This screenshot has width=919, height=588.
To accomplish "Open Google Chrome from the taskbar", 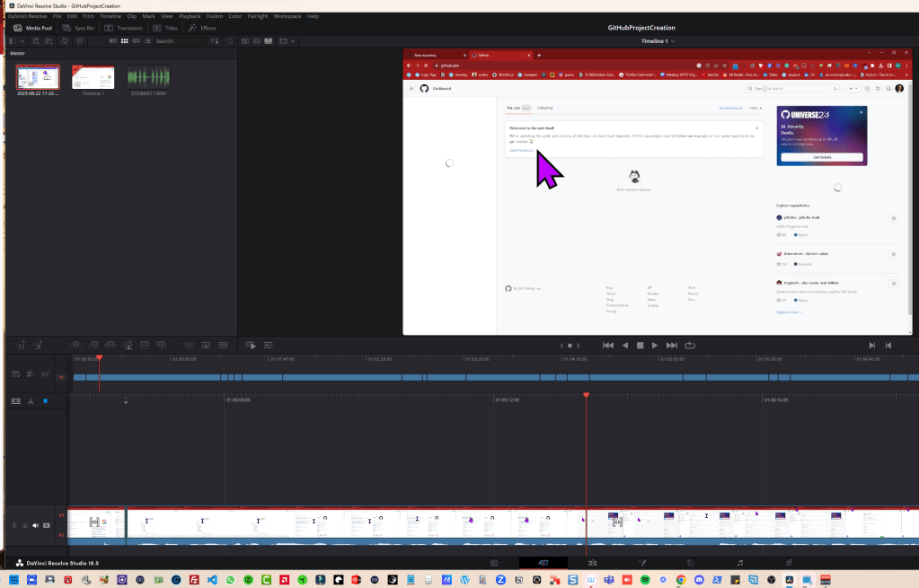I will click(x=680, y=580).
